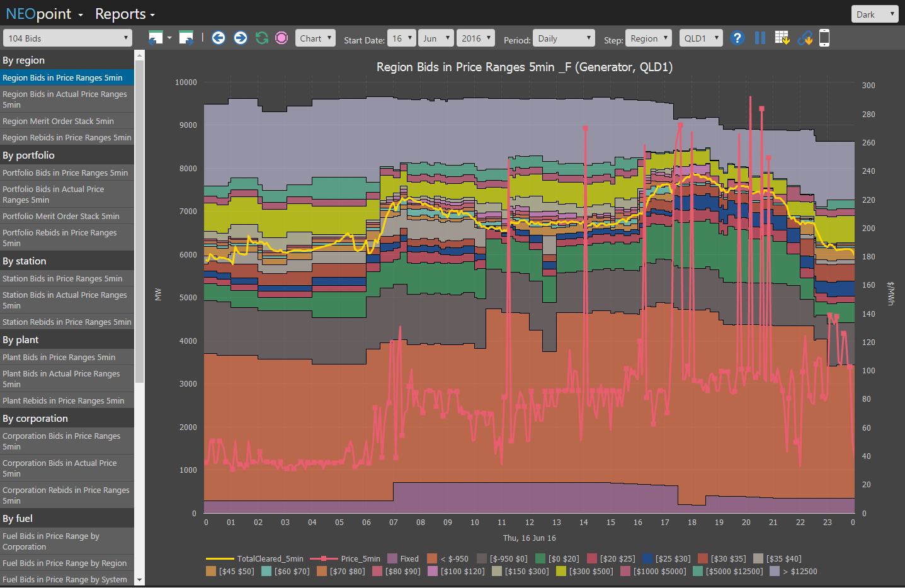Screen dimensions: 905x588
Task: Open Region Merit Order Stack 5min report
Action: 59,121
